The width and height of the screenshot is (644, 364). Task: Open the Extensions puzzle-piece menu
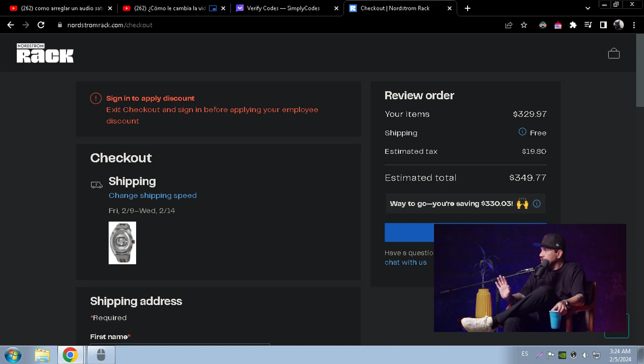(x=573, y=25)
